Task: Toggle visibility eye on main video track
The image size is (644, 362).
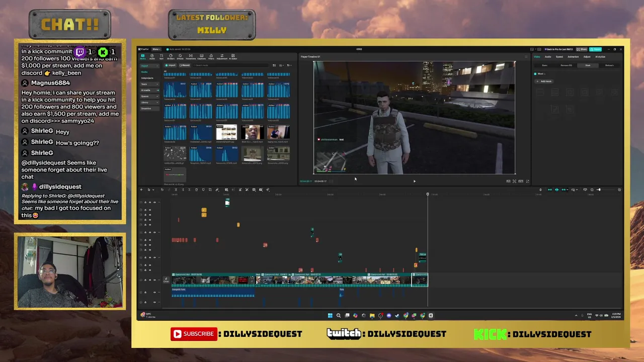Action: coord(150,280)
